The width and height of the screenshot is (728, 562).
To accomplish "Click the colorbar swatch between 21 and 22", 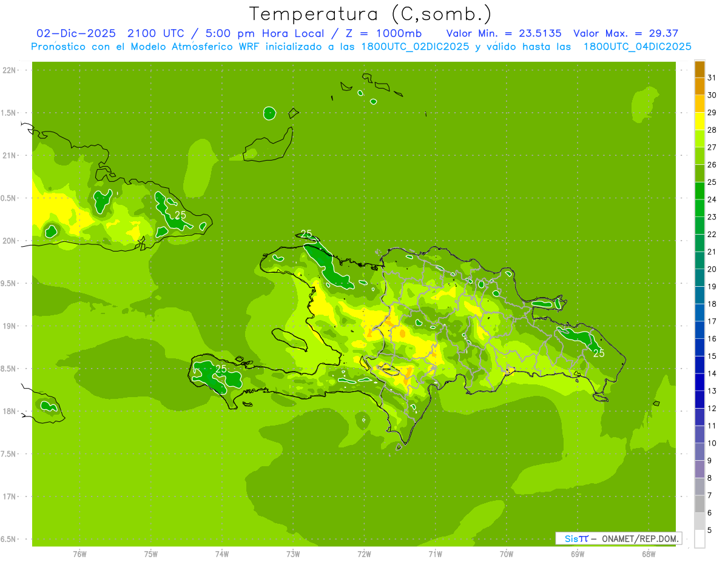I will [699, 243].
